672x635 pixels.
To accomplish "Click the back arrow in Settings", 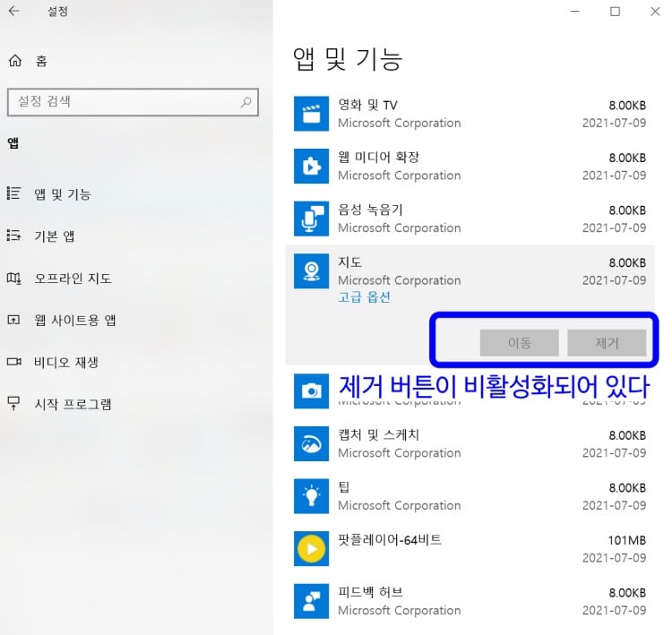I will [14, 11].
